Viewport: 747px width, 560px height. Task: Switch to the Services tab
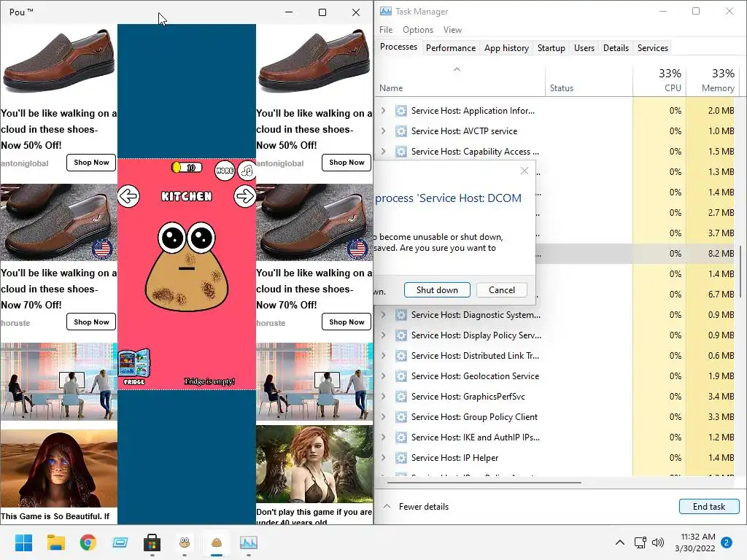click(653, 47)
